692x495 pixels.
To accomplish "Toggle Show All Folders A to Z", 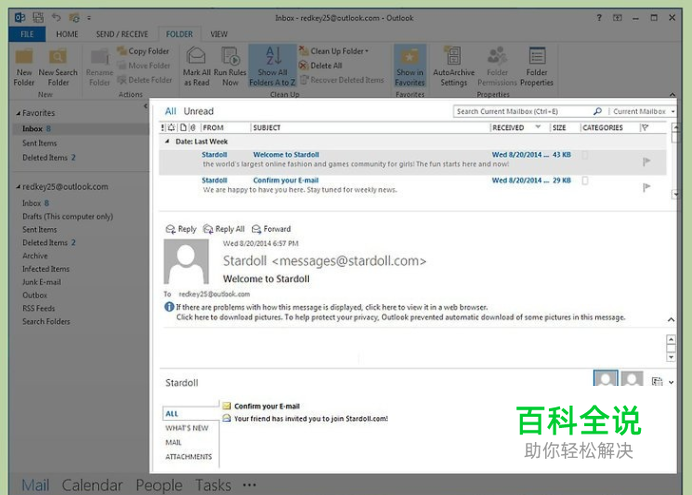I will (x=272, y=67).
